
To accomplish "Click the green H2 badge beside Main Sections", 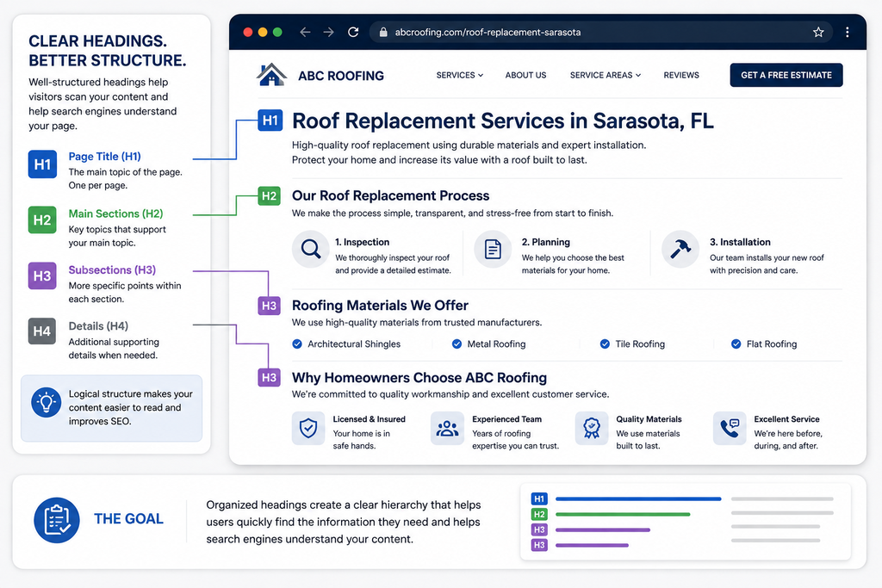I will click(x=43, y=220).
